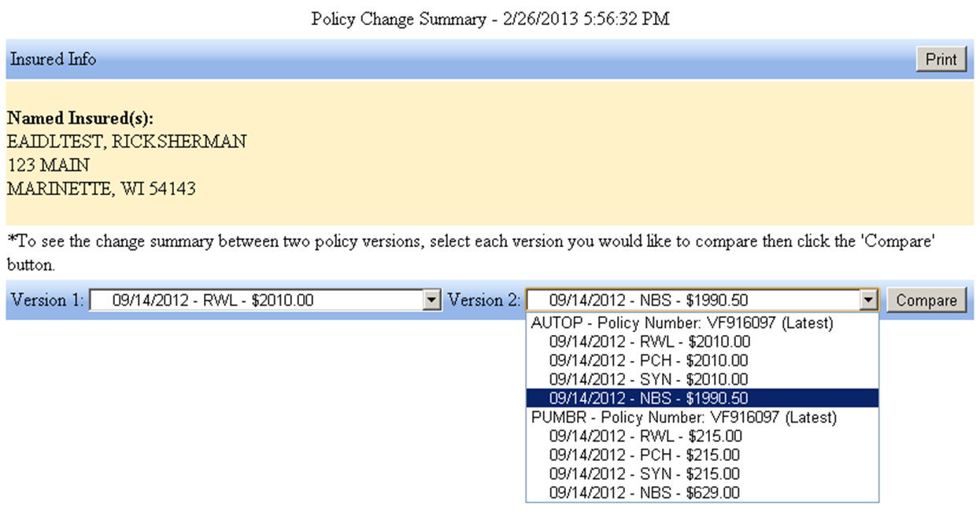
Task: Click the PUMBR Policy Number group header
Action: pos(702,417)
